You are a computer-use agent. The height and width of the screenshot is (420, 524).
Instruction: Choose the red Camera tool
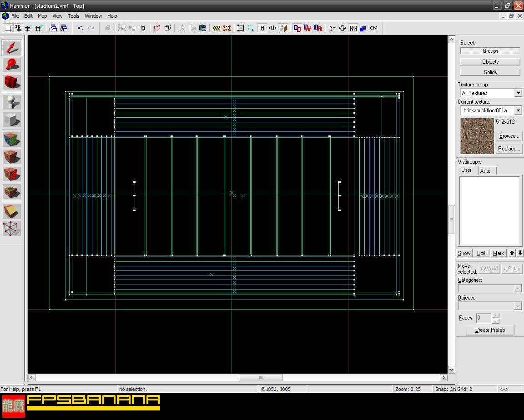pyautogui.click(x=12, y=82)
